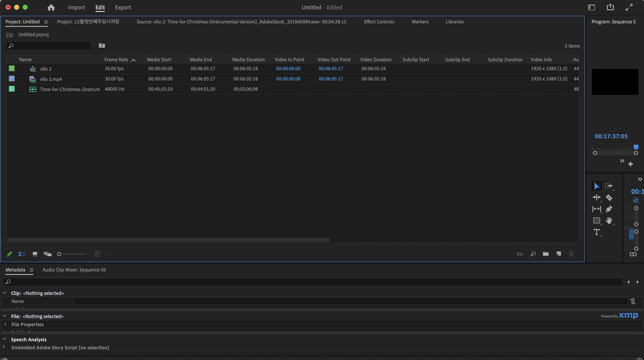The height and width of the screenshot is (360, 644).
Task: Collapse the Speech Analysis section
Action: pos(4,339)
